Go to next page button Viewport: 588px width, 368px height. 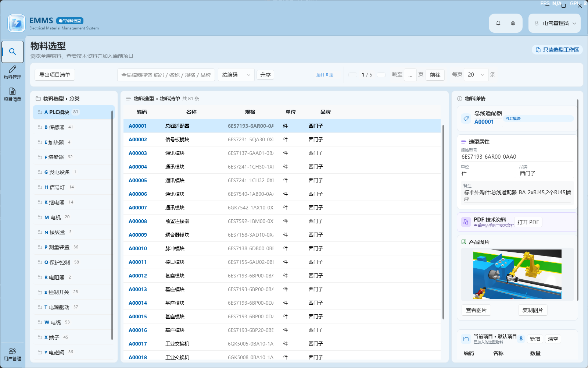coord(381,75)
